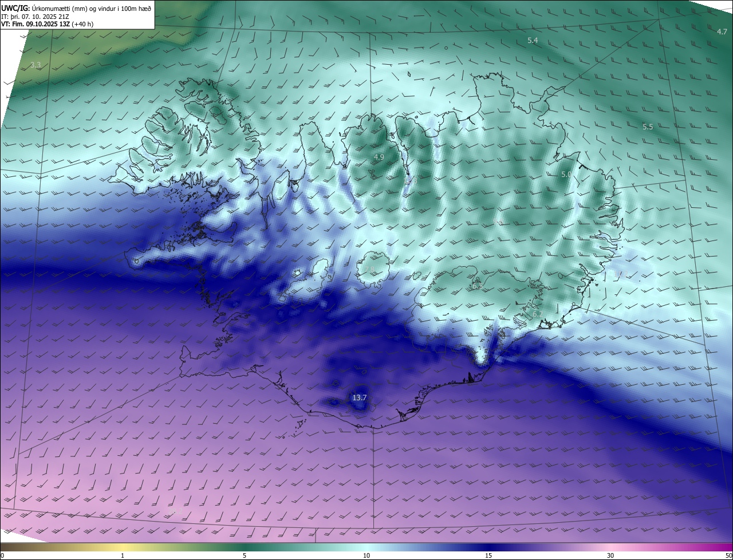The width and height of the screenshot is (733, 560).
Task: Click the valid time 'VT: Fim. 09.10.2025 13Z (+40 h)'
Action: pyautogui.click(x=48, y=24)
